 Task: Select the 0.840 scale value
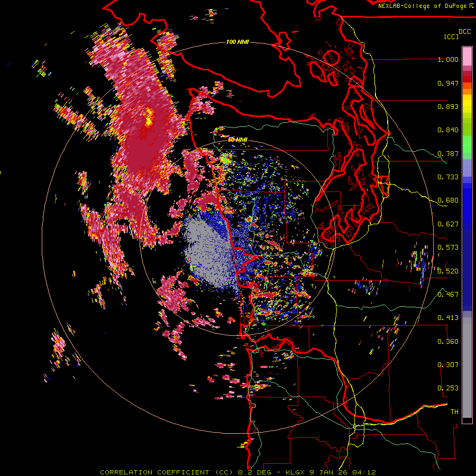point(448,130)
